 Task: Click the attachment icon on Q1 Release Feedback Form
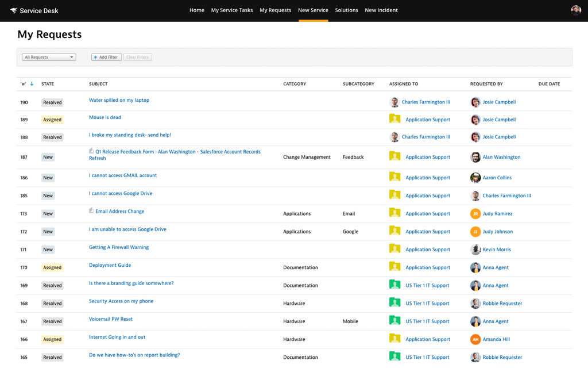point(91,151)
